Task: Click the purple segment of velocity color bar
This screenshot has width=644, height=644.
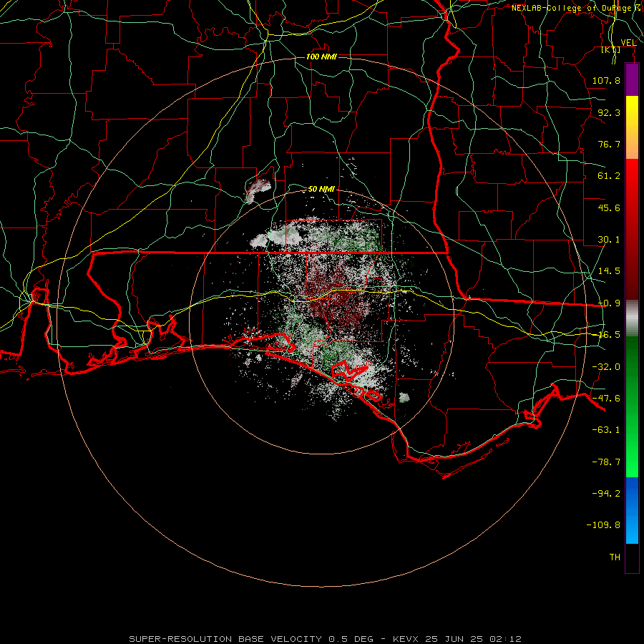Action: (x=632, y=80)
